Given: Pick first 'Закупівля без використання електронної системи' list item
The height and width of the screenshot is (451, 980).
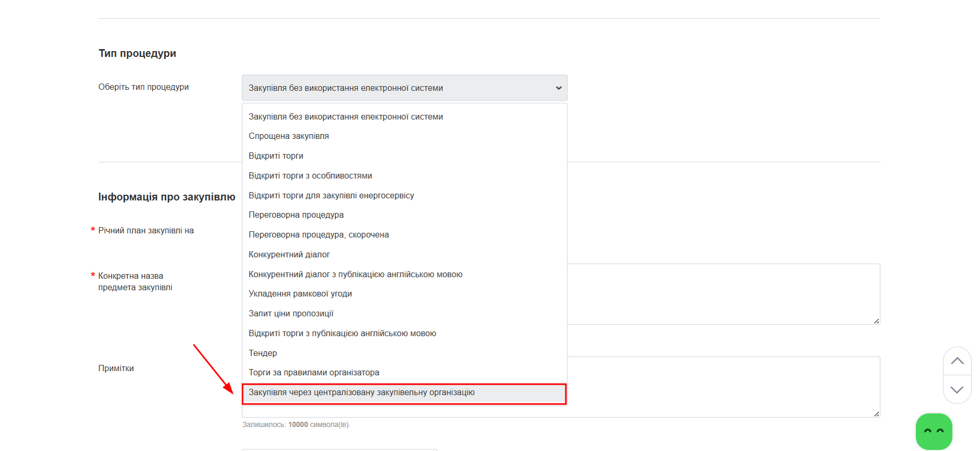Looking at the screenshot, I should point(345,117).
